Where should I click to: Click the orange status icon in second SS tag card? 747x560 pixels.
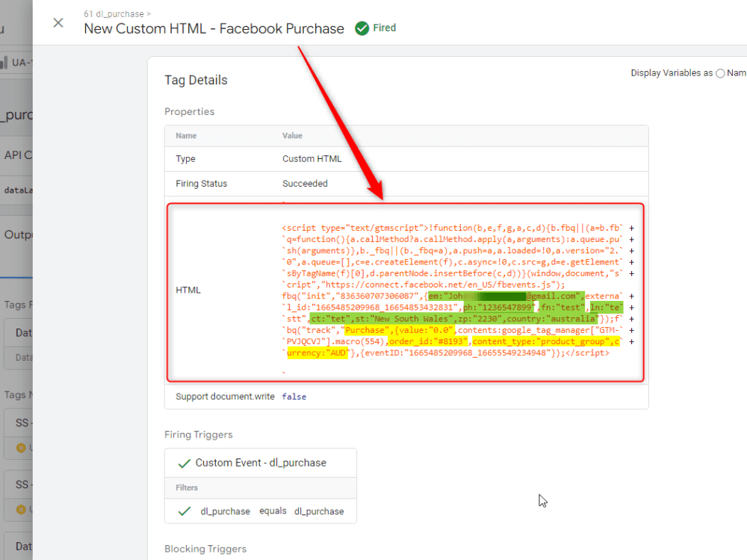tap(20, 509)
